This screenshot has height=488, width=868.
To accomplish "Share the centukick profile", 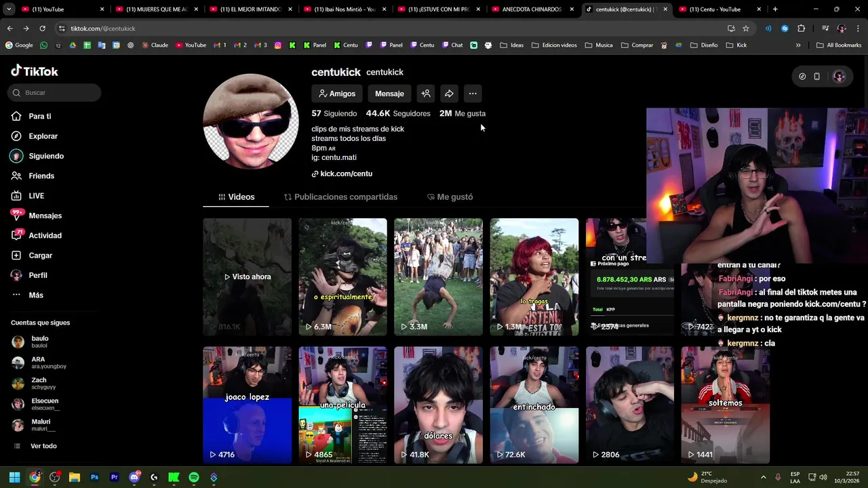I will point(449,94).
